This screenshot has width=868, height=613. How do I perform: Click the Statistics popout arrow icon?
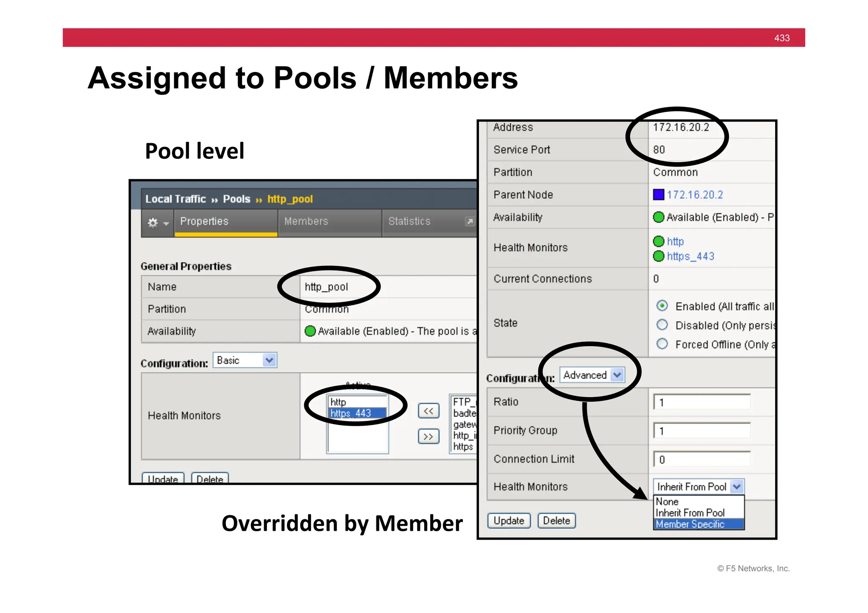point(470,222)
